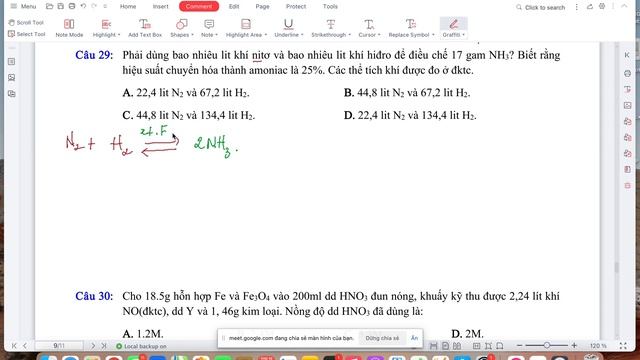Click Add Text Box
This screenshot has width=640, height=360.
coord(145,28)
